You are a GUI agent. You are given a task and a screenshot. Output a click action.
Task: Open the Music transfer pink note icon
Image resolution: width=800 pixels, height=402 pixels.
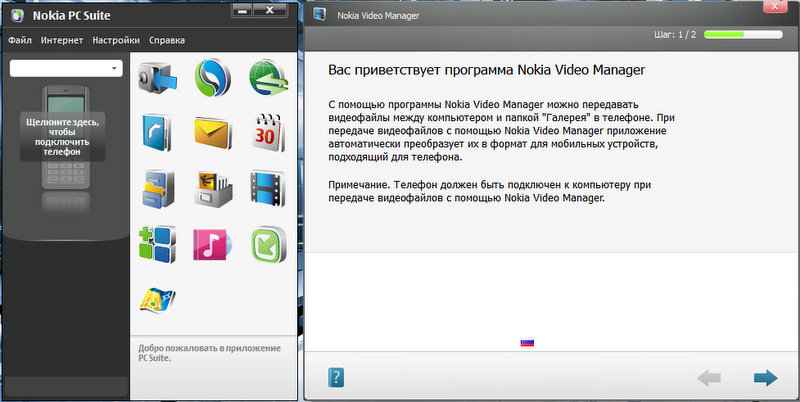click(213, 245)
